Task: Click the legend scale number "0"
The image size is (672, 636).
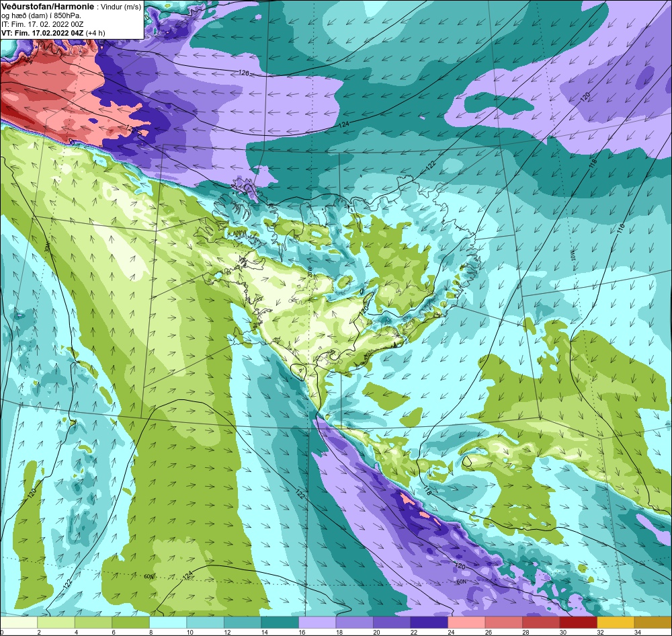Action: pyautogui.click(x=2, y=632)
